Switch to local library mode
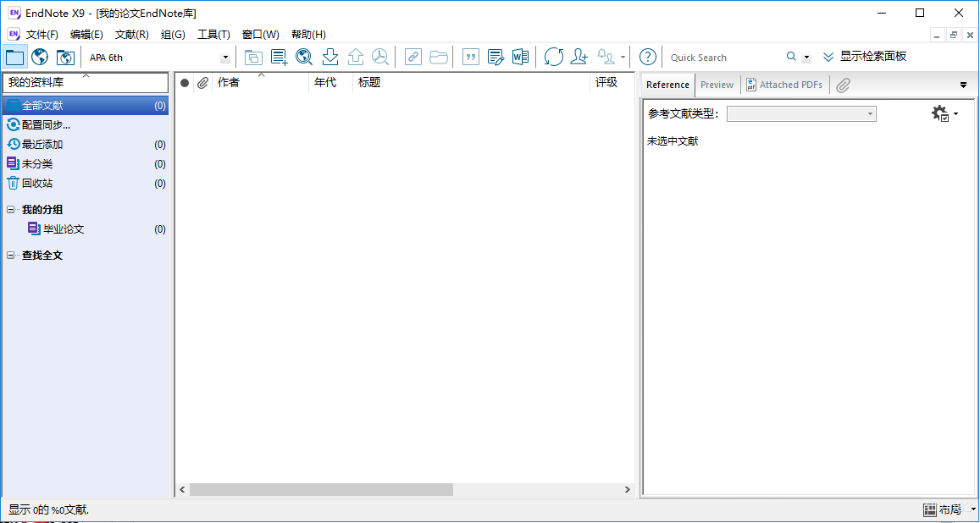The width and height of the screenshot is (980, 523). tap(14, 57)
